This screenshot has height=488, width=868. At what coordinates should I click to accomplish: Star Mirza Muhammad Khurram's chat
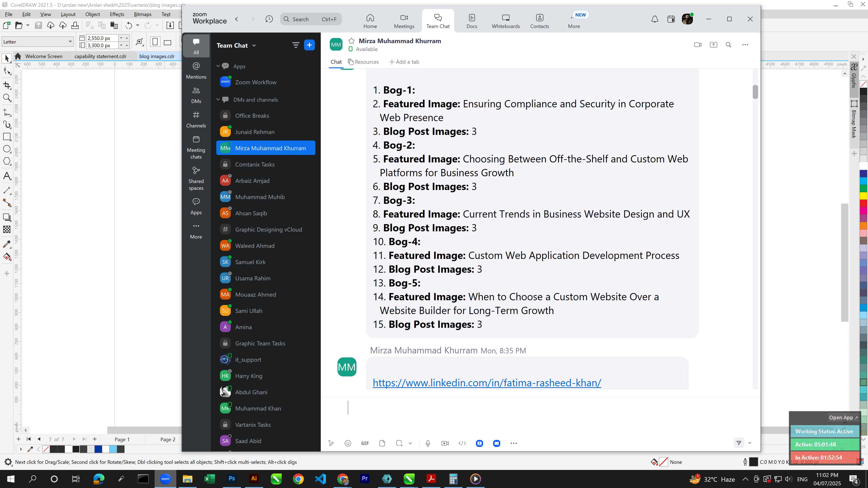click(x=351, y=41)
